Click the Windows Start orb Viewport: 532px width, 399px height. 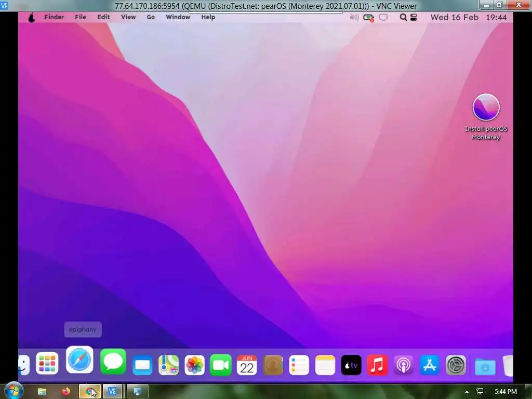(14, 391)
